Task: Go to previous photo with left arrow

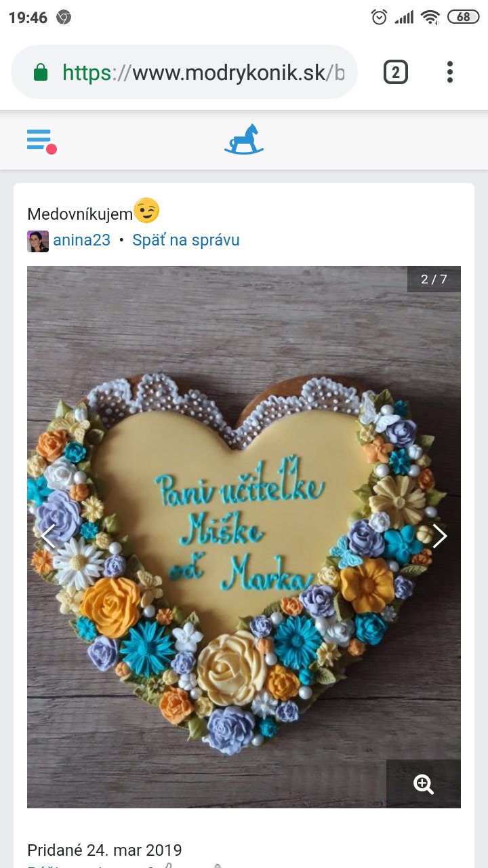Action: 47,536
